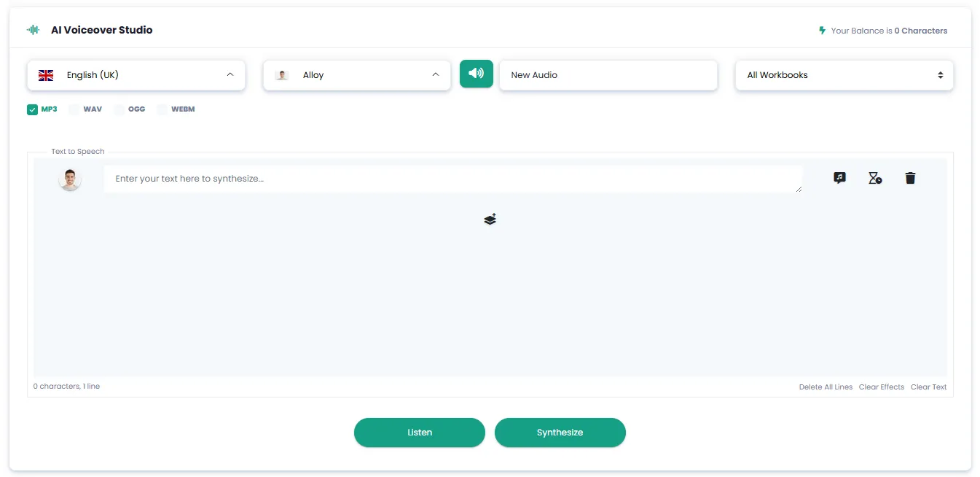Click the New Audio title field
Viewport: 980px width, 477px height.
608,75
